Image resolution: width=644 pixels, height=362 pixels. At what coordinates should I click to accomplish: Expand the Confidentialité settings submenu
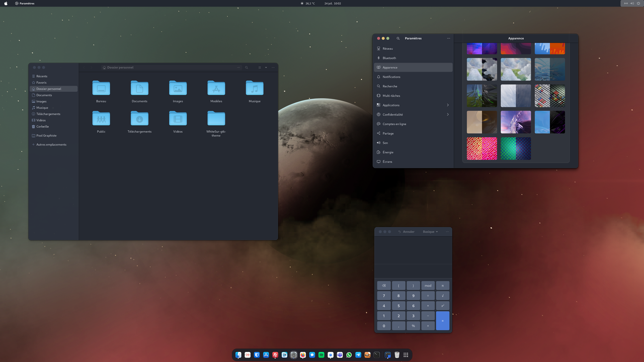[447, 115]
